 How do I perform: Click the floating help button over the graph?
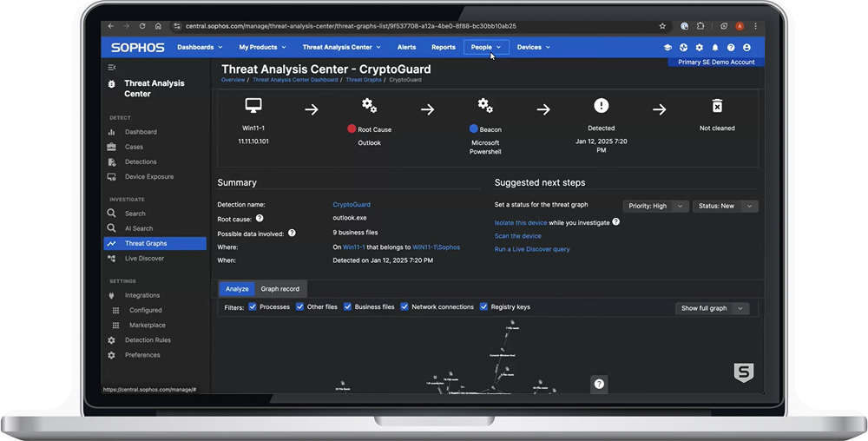click(x=599, y=384)
